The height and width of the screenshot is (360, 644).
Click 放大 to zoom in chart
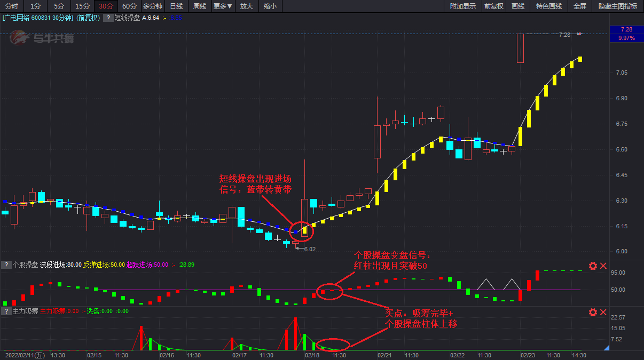pyautogui.click(x=246, y=6)
